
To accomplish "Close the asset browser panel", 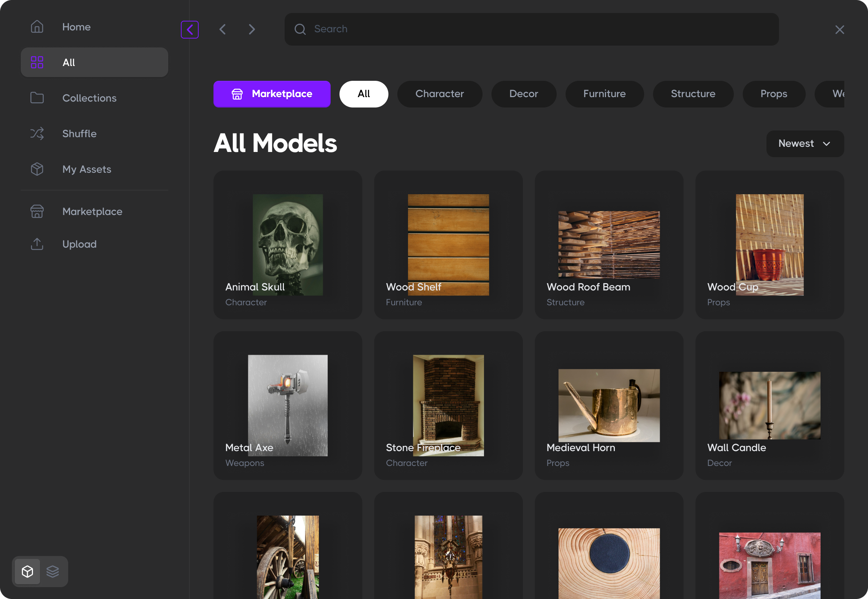I will pyautogui.click(x=839, y=29).
